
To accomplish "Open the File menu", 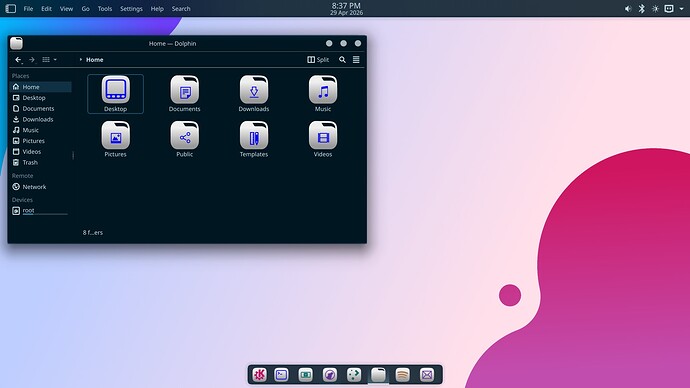I will [x=28, y=9].
